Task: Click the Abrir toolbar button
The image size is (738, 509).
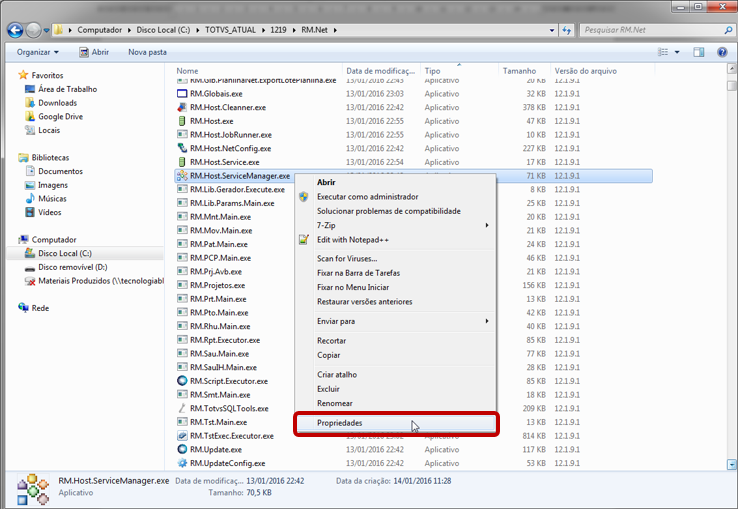Action: click(94, 52)
